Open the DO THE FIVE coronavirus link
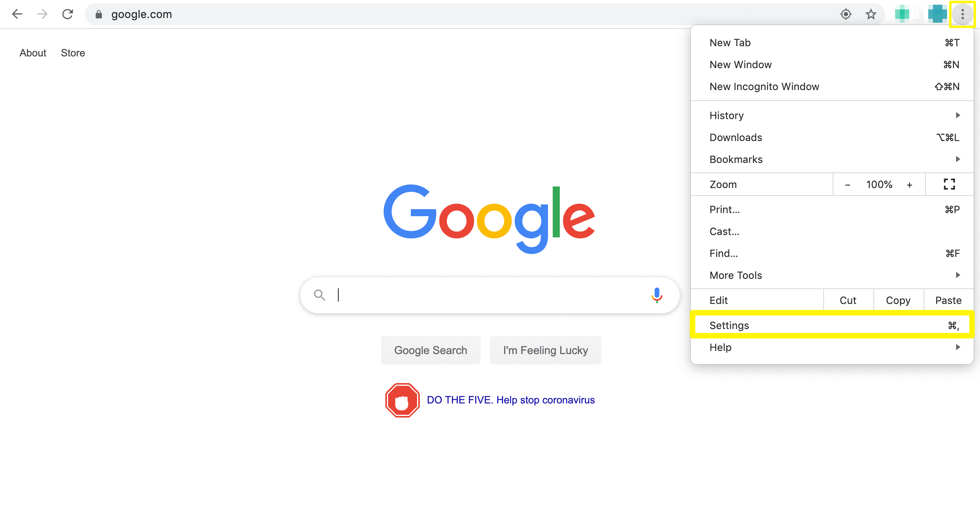980x528 pixels. [510, 400]
